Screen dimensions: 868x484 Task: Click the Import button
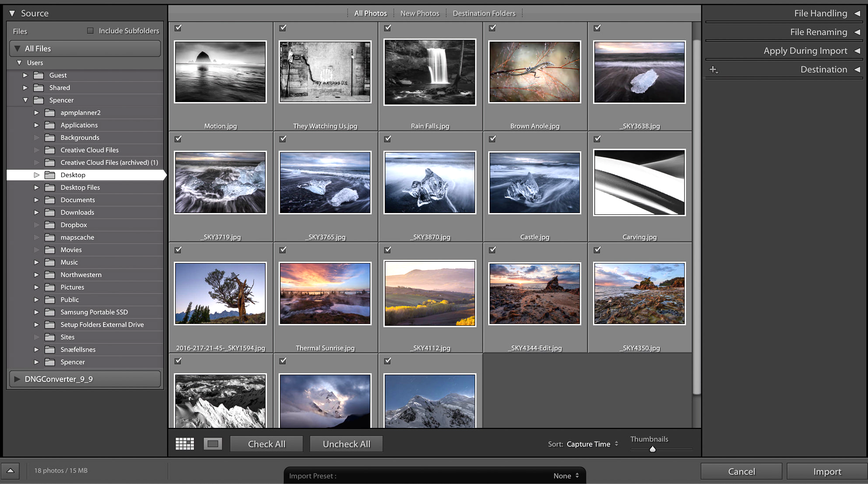click(x=827, y=471)
